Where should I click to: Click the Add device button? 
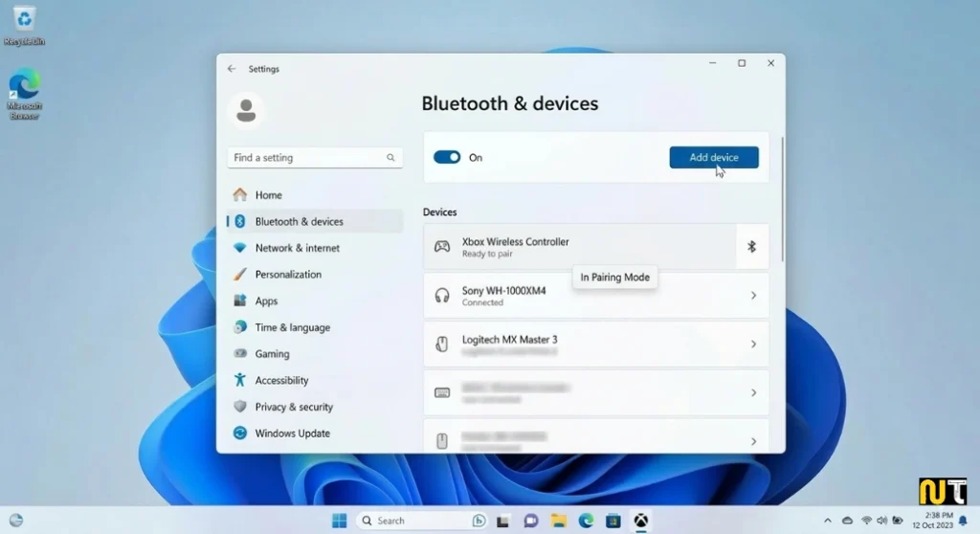[714, 157]
